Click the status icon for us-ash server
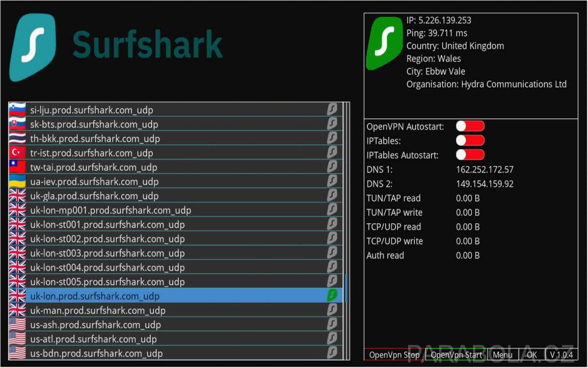588x368 pixels. tap(332, 324)
